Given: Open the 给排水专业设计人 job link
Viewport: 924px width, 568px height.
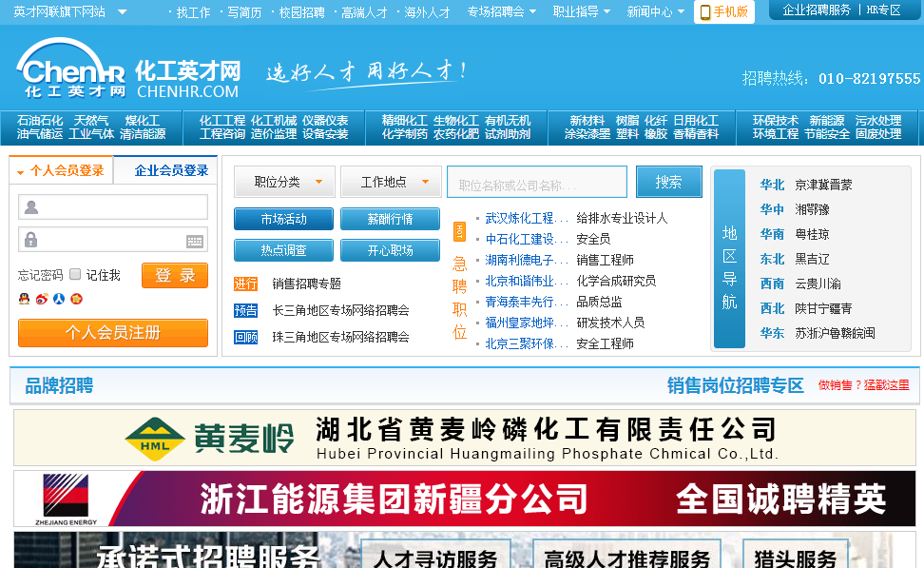Looking at the screenshot, I should [622, 218].
